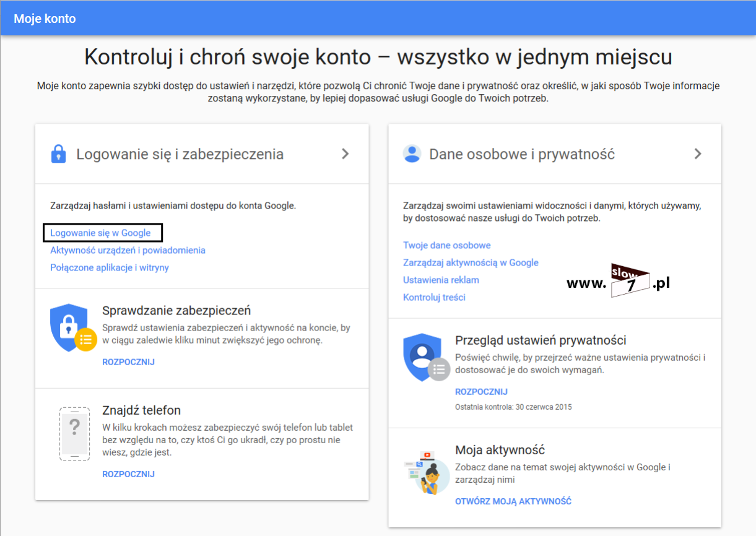Click the Przegląd ustawień prywatności heading
756x536 pixels.
(541, 340)
